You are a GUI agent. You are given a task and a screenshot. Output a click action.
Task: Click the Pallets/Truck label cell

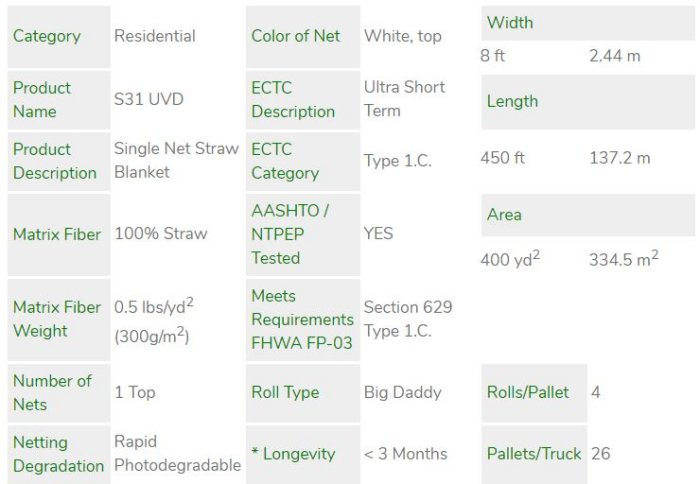pyautogui.click(x=533, y=453)
